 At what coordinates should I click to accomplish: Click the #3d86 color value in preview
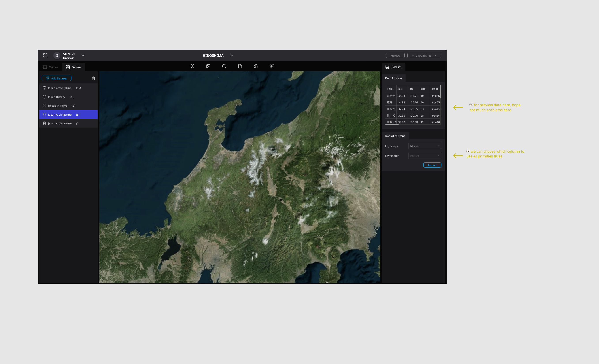pyautogui.click(x=435, y=96)
